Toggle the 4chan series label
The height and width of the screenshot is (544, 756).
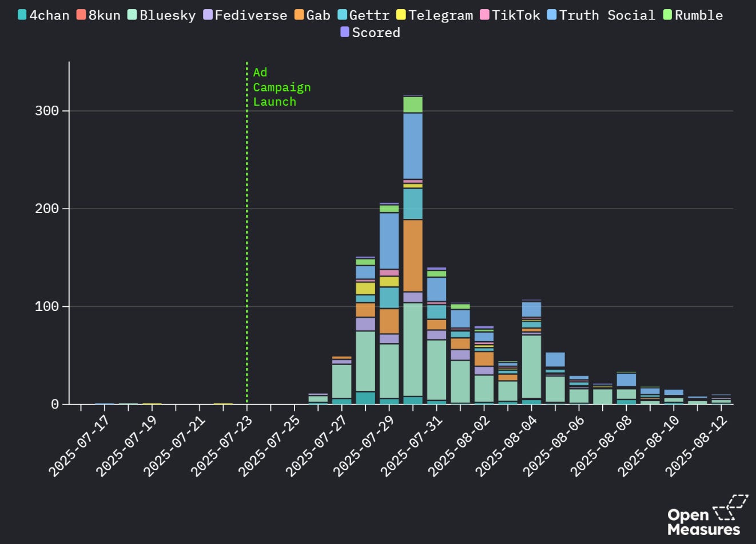pyautogui.click(x=49, y=15)
